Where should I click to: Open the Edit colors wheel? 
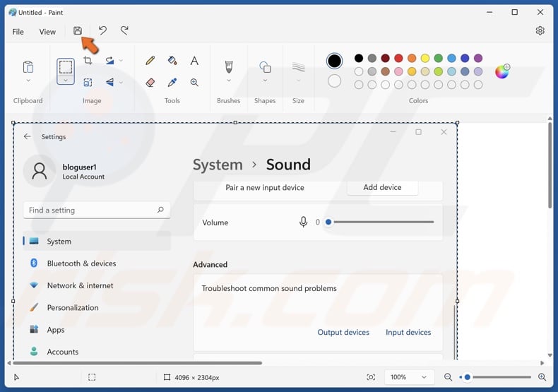pos(502,71)
